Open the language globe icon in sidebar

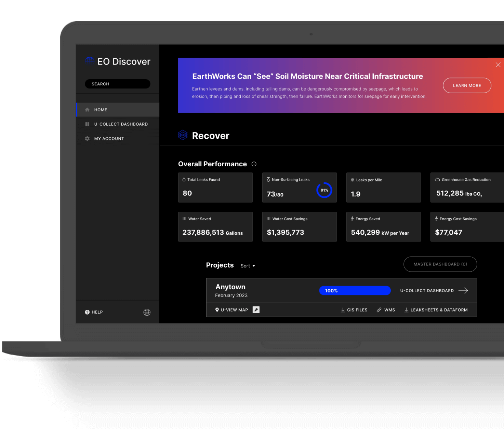(x=147, y=312)
